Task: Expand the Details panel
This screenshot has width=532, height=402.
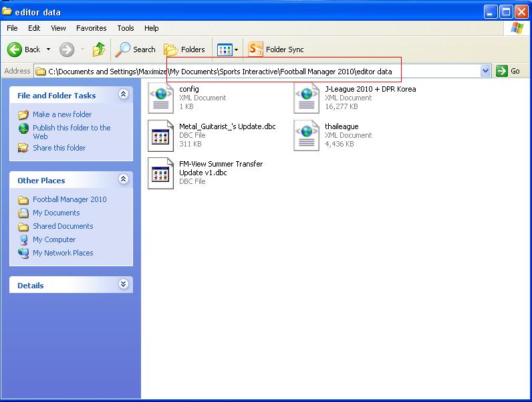Action: (124, 284)
